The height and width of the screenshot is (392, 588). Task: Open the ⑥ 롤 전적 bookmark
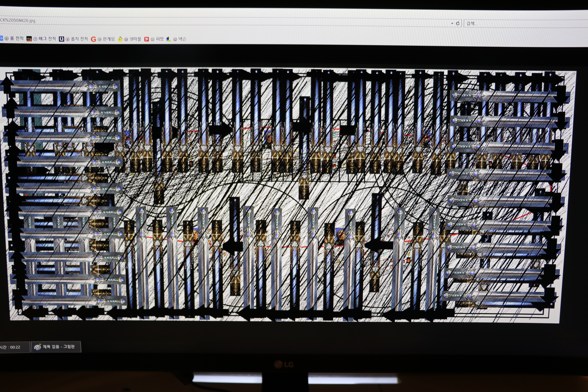(x=14, y=38)
